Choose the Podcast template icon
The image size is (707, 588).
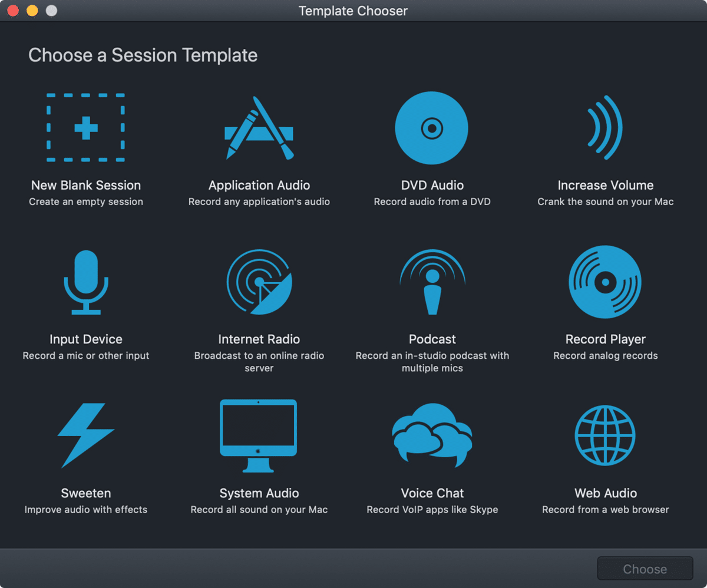(x=432, y=282)
